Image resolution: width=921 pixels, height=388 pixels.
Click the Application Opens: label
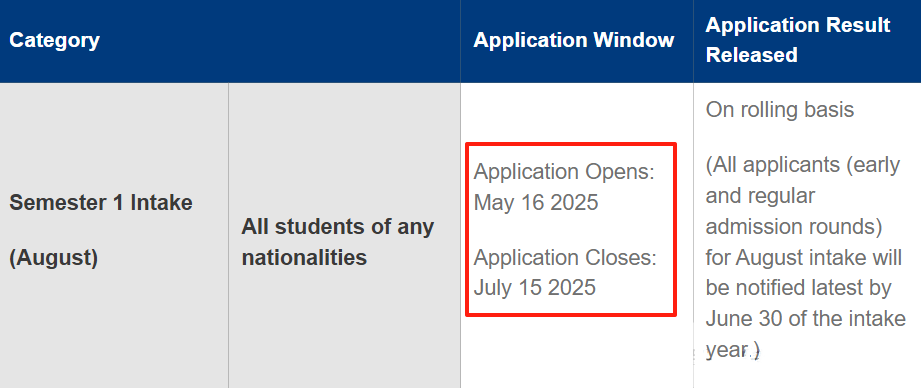click(x=564, y=173)
